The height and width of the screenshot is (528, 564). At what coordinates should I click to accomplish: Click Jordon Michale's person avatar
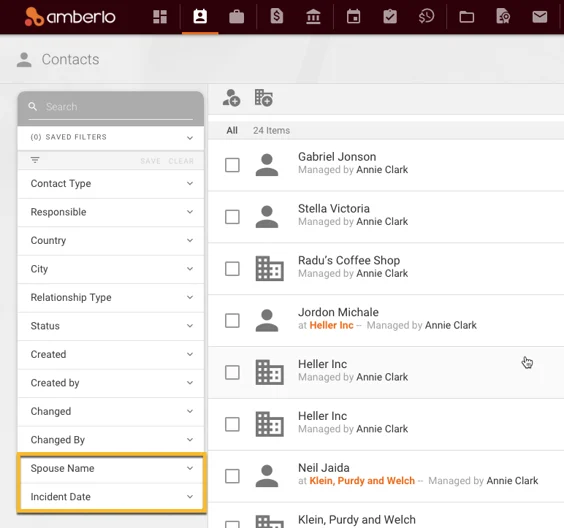(x=267, y=320)
